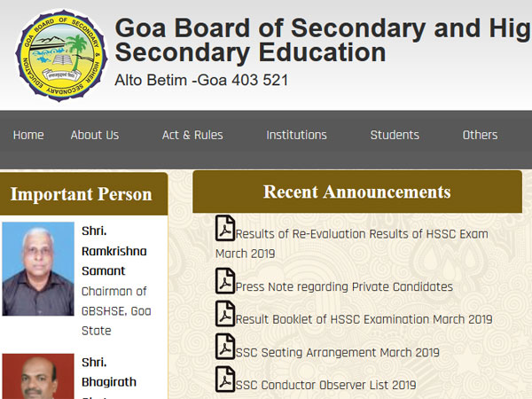Screen dimensions: 532x399
Task: Open the Others menu
Action: click(480, 135)
